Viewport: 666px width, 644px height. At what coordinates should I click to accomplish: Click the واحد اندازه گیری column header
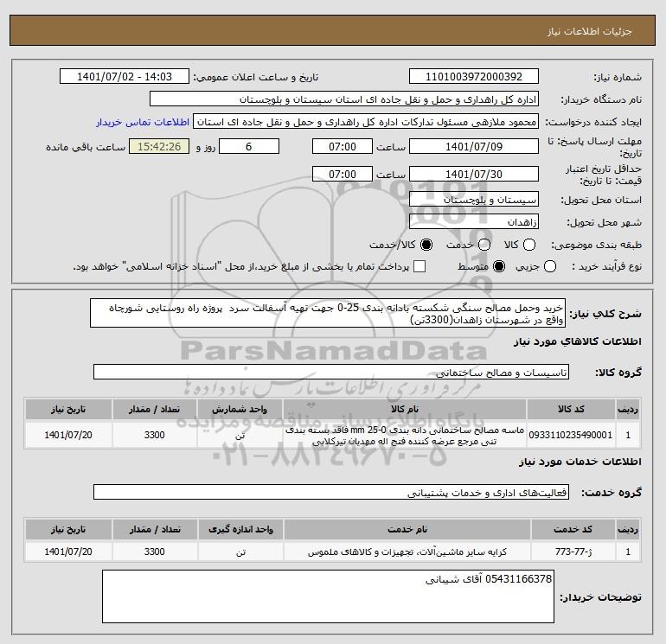click(x=240, y=529)
